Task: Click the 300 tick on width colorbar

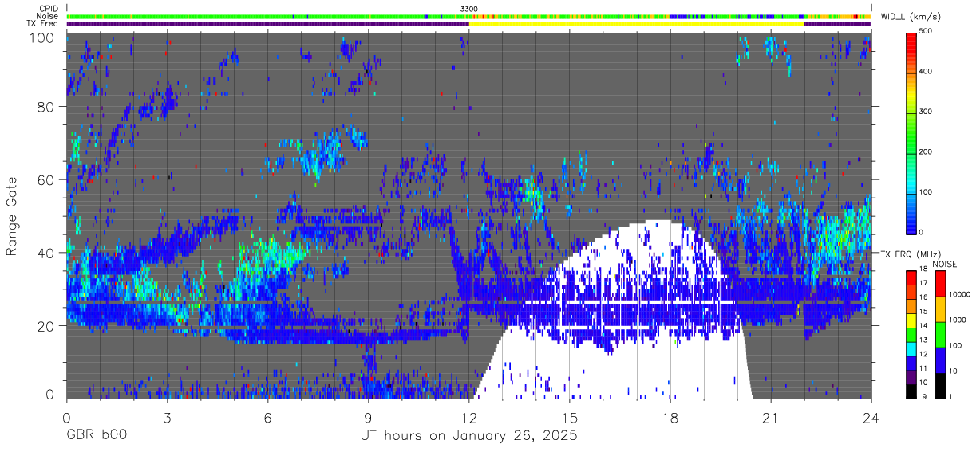Action: point(926,112)
